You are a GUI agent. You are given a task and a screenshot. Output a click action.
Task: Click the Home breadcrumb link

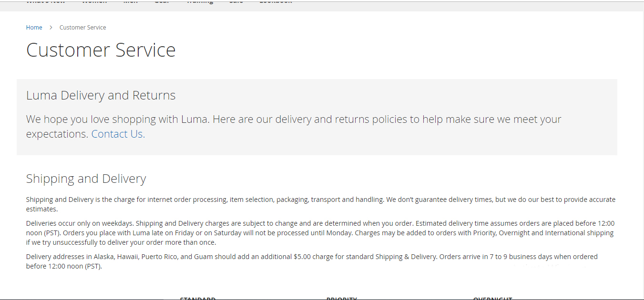point(34,28)
